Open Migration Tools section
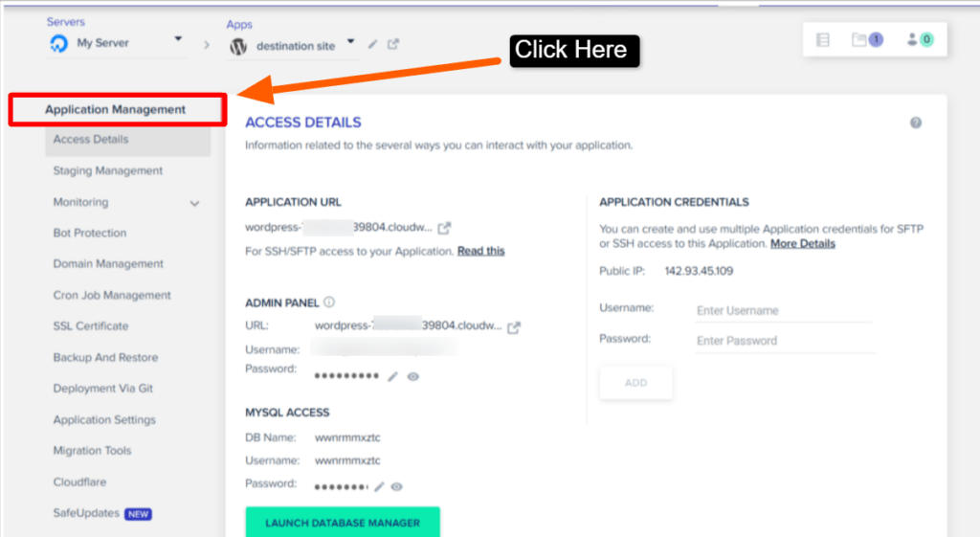Image resolution: width=980 pixels, height=537 pixels. [93, 450]
